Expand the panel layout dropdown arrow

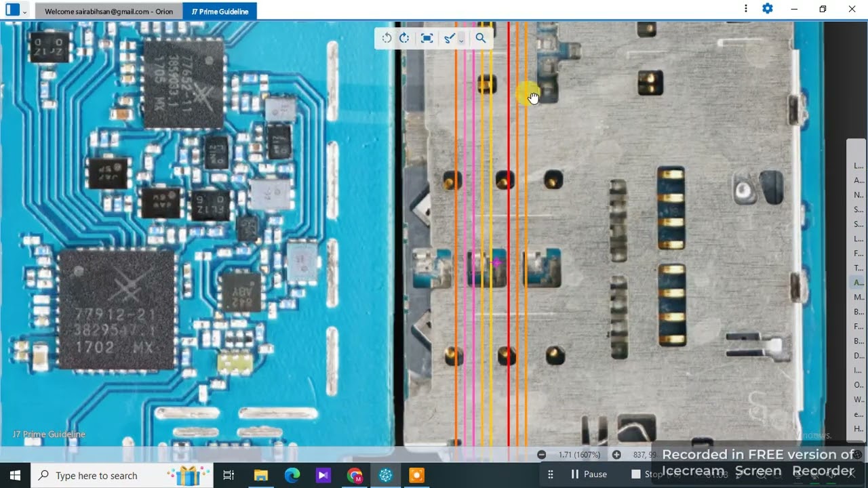[25, 11]
